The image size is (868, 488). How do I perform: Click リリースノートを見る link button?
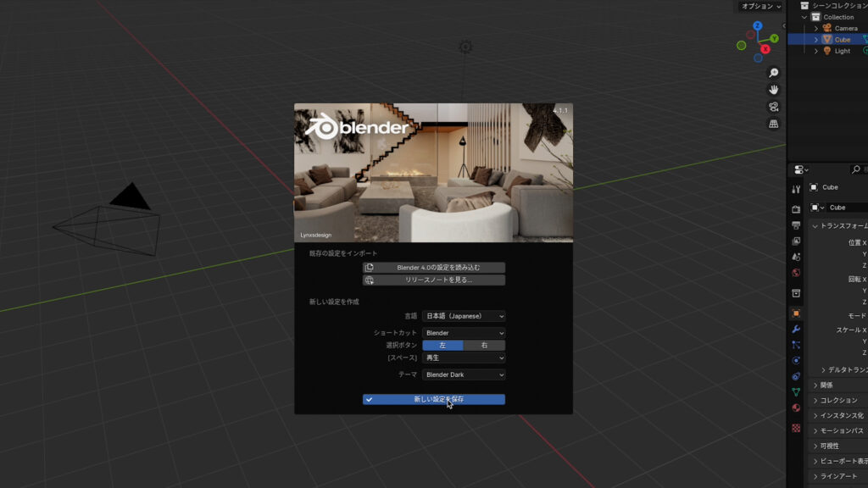tap(434, 280)
